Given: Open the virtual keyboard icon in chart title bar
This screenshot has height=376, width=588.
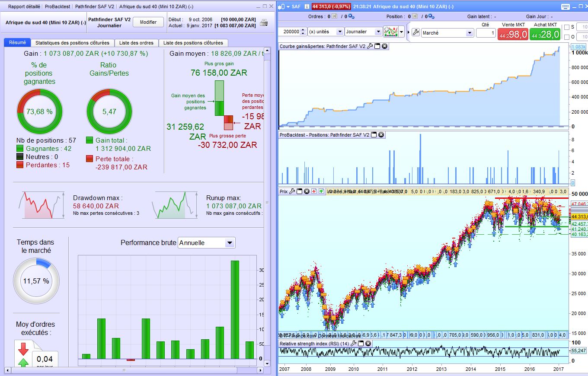Looking at the screenshot, I should pyautogui.click(x=566, y=6).
